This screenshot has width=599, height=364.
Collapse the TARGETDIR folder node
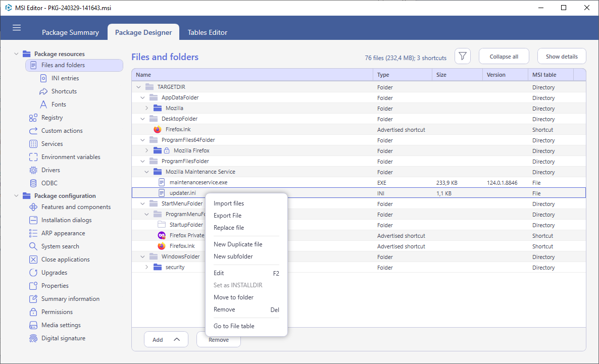(x=138, y=87)
